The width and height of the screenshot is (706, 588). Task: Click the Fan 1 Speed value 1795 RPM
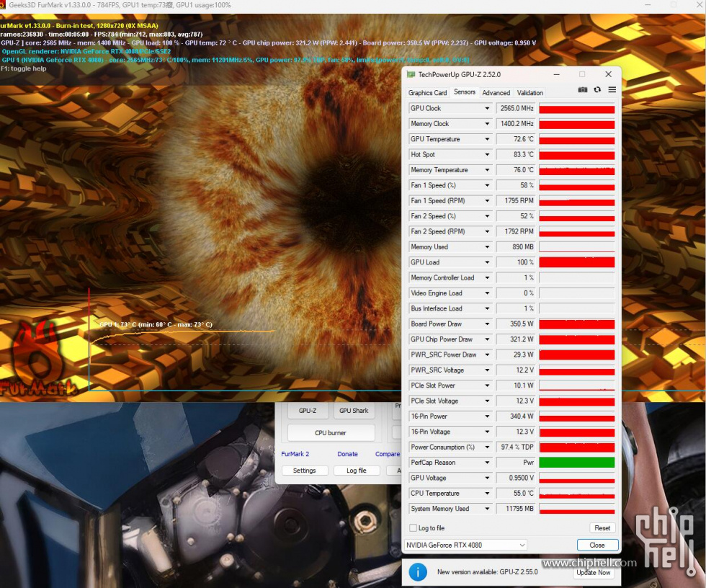tap(516, 201)
